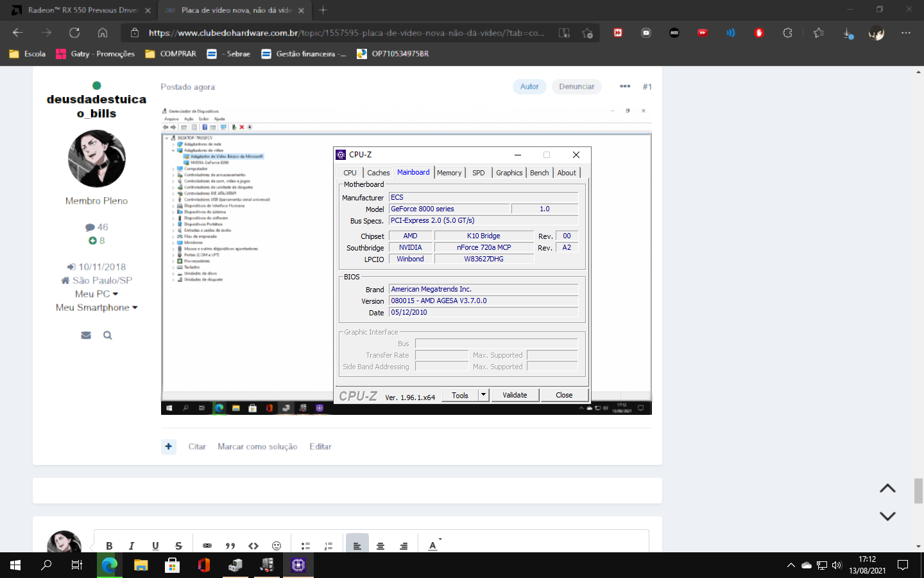Select align right in the editor
This screenshot has height=578, width=924.
click(x=404, y=546)
